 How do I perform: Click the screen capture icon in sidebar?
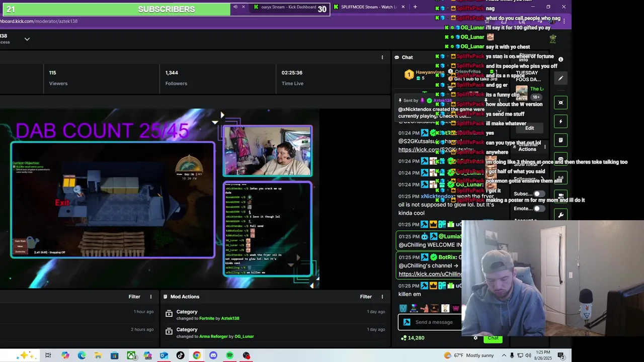tap(560, 103)
